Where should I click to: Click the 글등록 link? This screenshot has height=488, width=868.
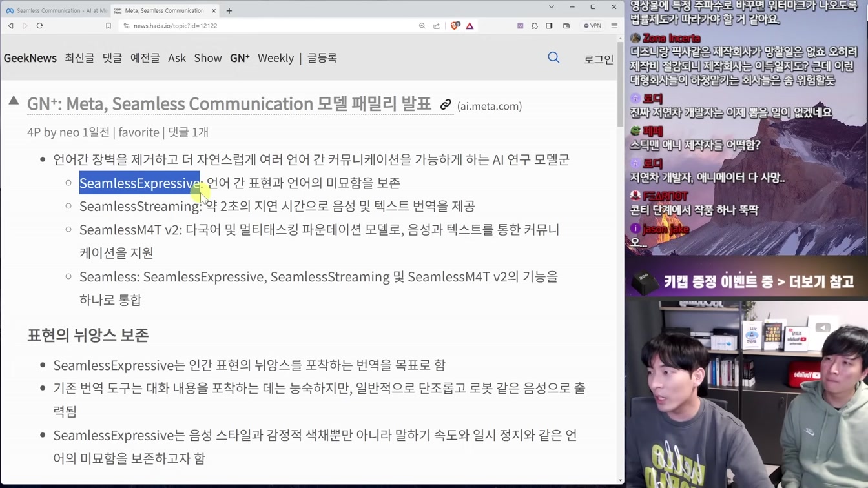322,58
